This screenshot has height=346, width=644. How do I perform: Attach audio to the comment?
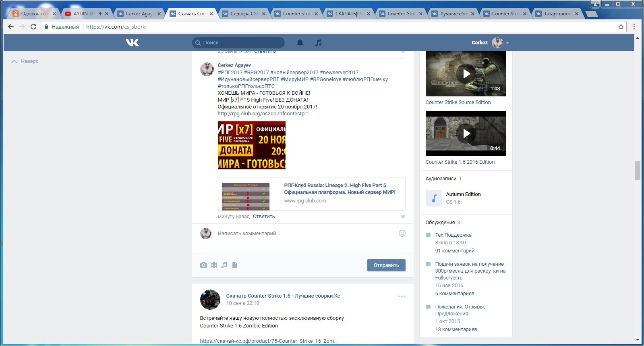tap(224, 265)
